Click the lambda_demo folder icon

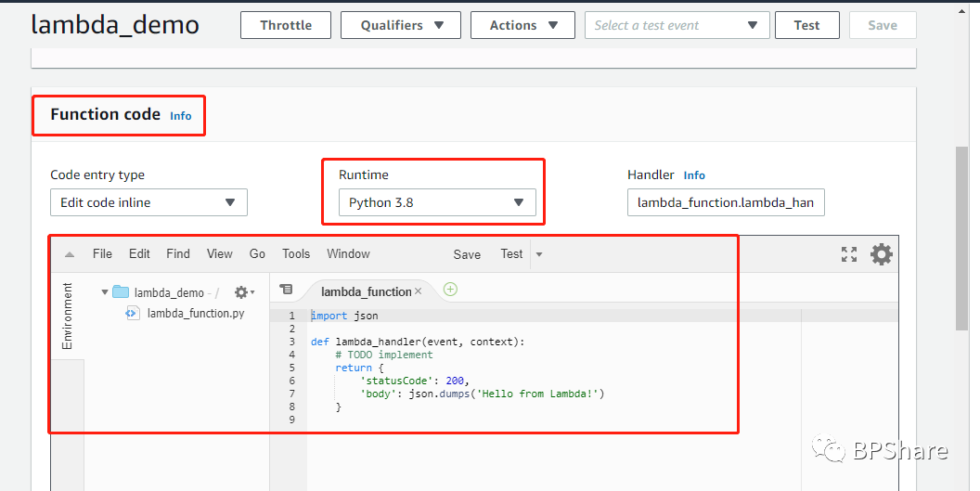tap(121, 292)
